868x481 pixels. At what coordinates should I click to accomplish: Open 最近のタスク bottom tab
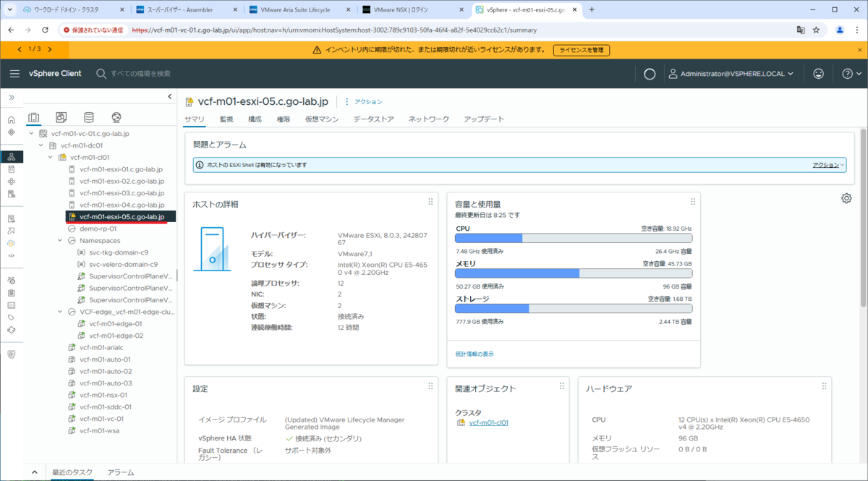72,472
